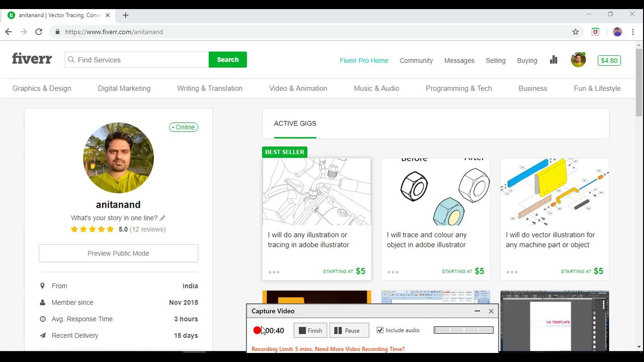Close the anitanand browser tab
Image resolution: width=644 pixels, height=362 pixels.
107,15
